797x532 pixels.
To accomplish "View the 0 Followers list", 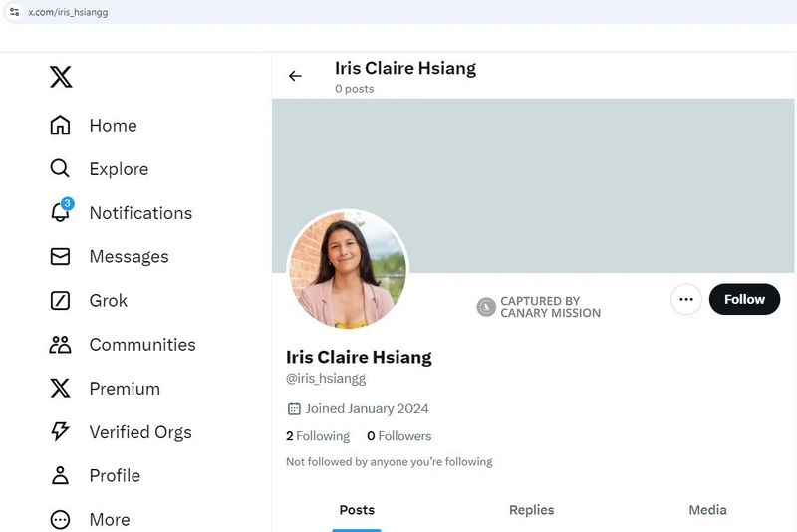I will [398, 436].
